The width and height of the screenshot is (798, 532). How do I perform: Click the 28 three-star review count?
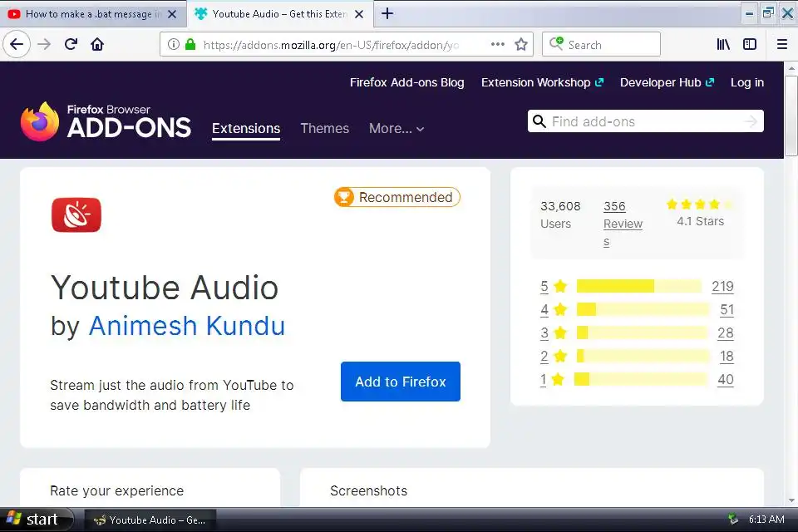pos(725,333)
